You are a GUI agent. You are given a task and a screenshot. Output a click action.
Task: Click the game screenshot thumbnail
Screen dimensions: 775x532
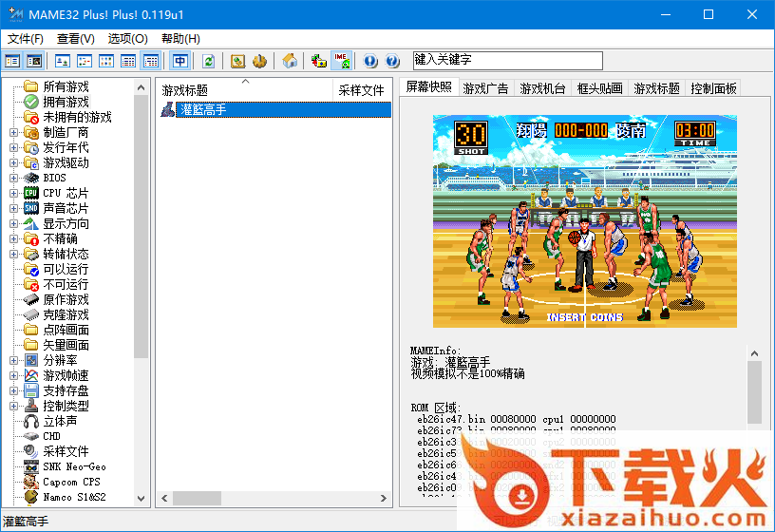click(x=585, y=221)
